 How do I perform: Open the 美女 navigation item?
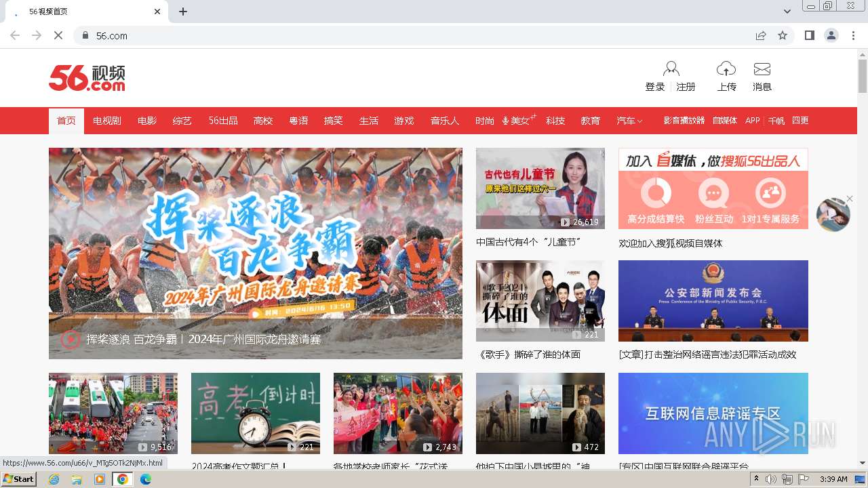point(520,121)
